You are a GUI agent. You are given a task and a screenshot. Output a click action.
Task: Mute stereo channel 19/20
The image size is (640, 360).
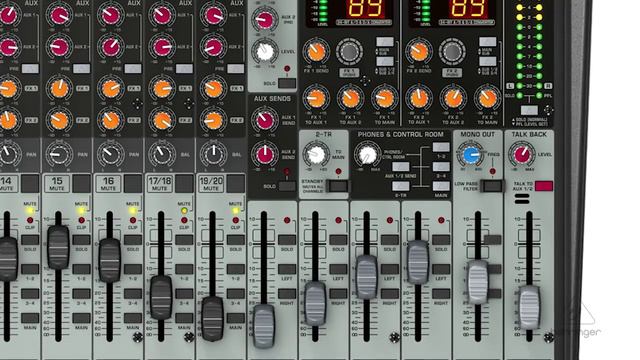(x=236, y=184)
